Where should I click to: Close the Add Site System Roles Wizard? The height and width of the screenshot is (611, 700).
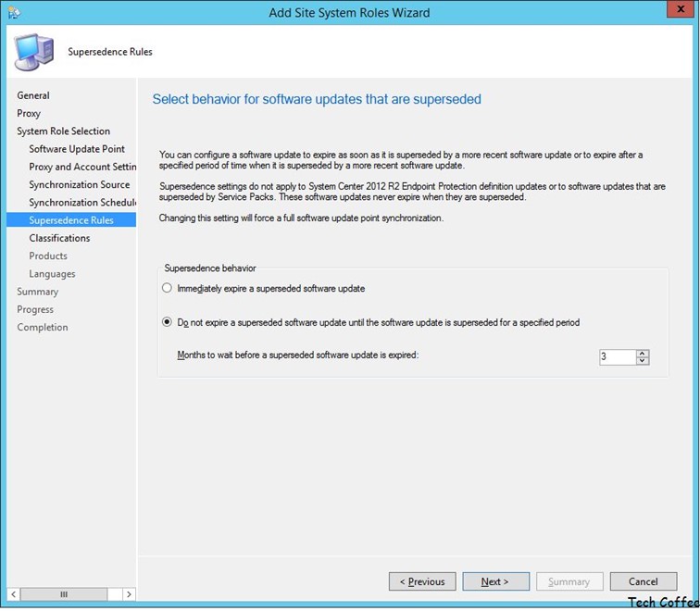click(681, 9)
